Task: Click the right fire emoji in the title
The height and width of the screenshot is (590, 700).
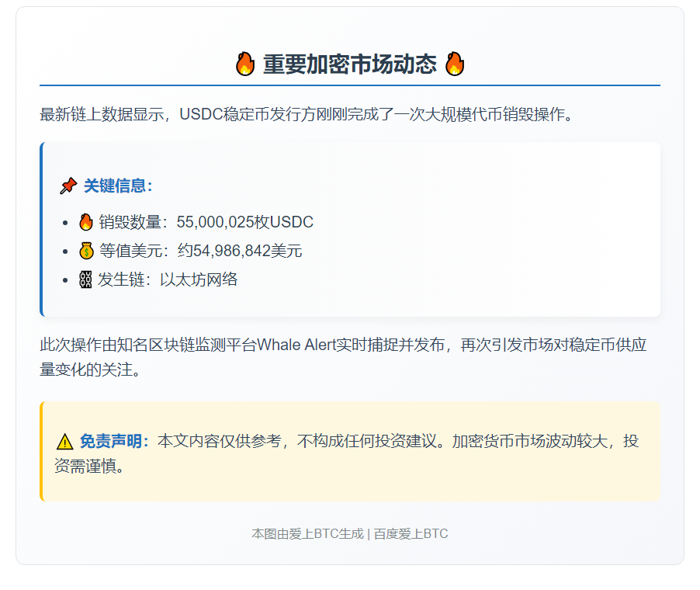Action: (456, 64)
